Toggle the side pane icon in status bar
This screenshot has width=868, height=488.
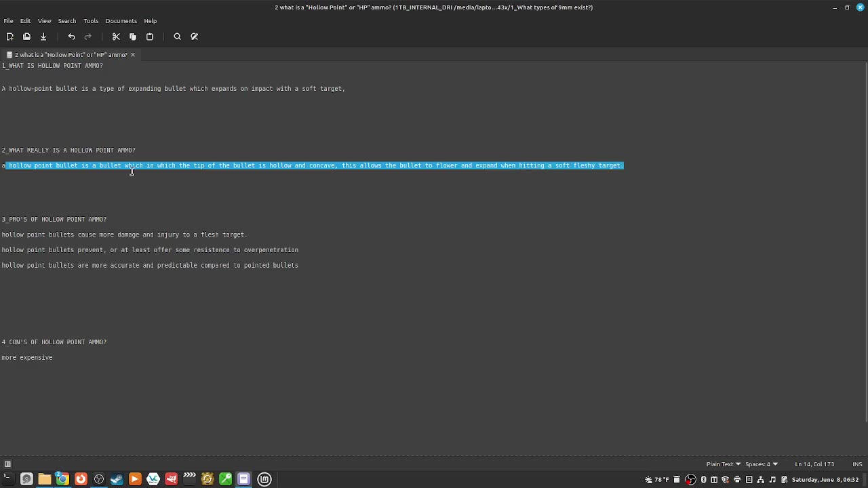[x=7, y=464]
